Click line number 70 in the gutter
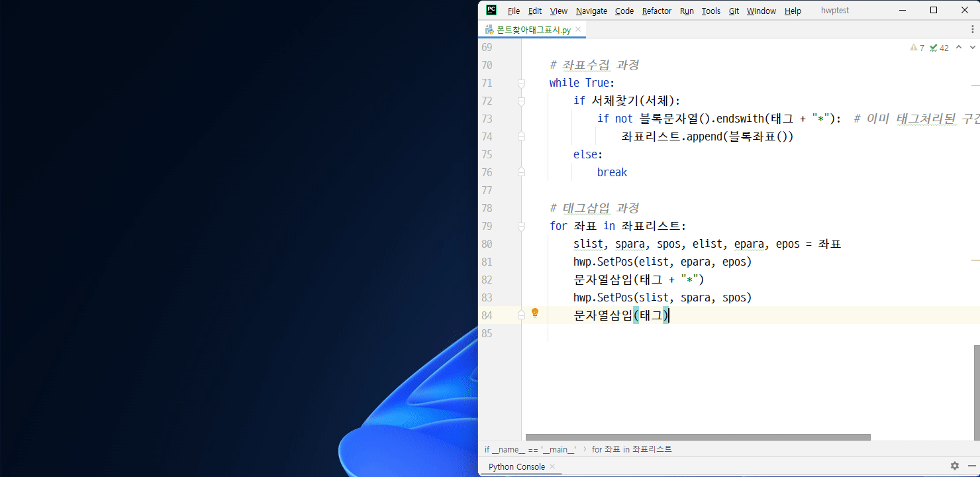Image resolution: width=980 pixels, height=477 pixels. pos(486,65)
